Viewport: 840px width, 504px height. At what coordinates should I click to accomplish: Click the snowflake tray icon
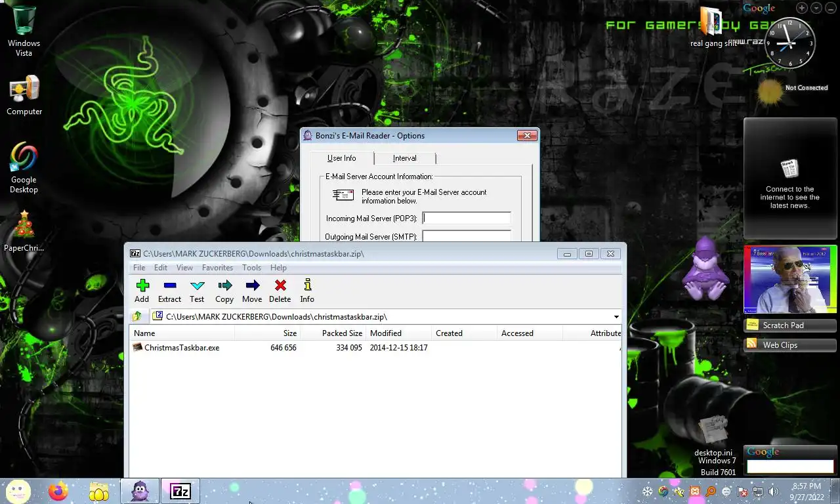point(647,492)
